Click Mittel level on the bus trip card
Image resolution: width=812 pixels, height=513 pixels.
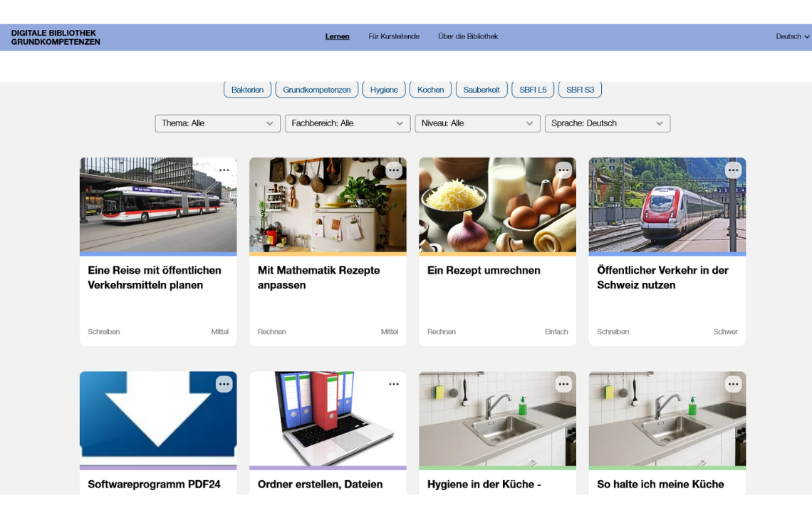pyautogui.click(x=219, y=331)
